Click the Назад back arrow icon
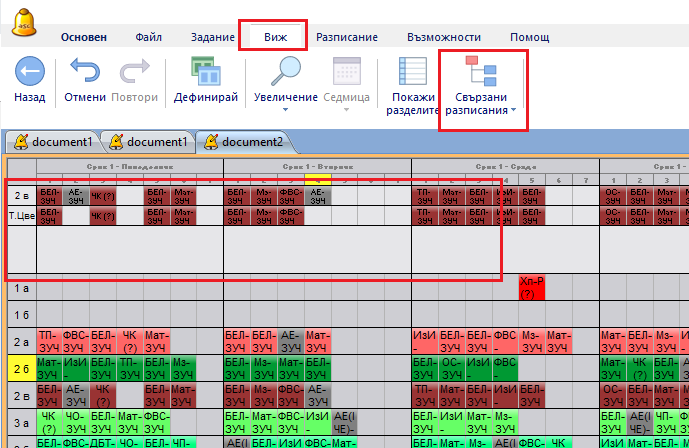 click(x=29, y=74)
